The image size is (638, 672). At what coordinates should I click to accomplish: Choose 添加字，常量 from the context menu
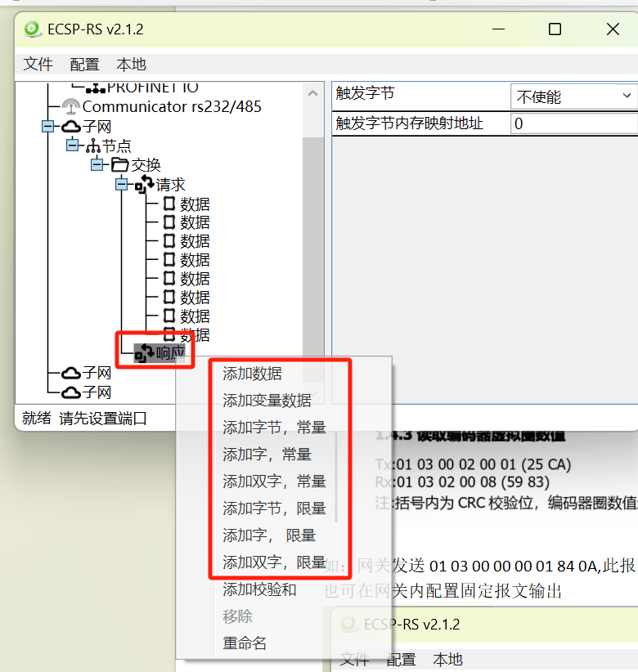coord(267,455)
